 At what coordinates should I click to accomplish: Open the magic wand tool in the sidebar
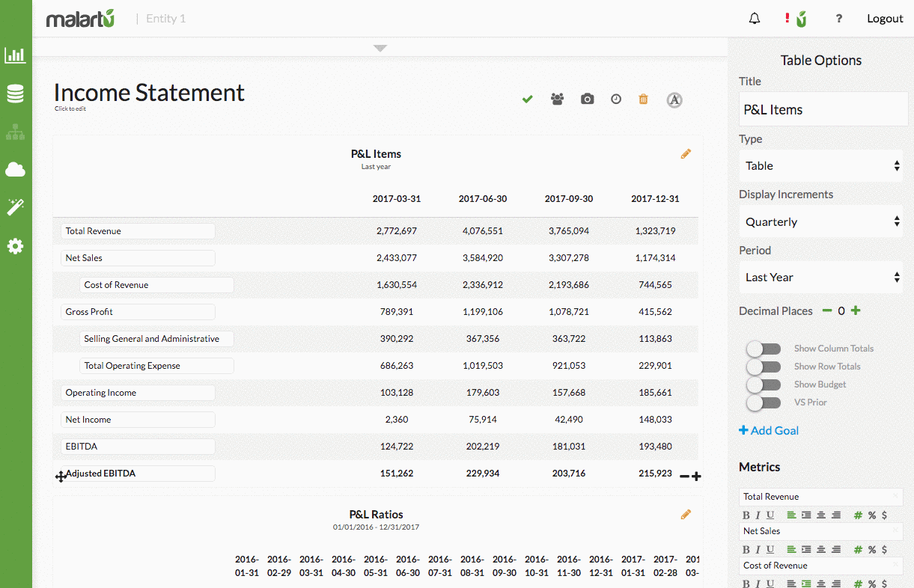click(15, 207)
